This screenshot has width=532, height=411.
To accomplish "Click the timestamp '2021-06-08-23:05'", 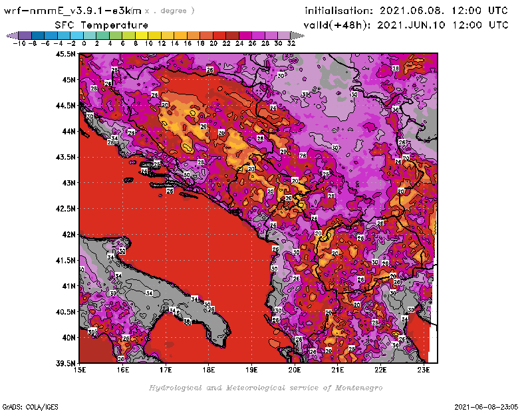I will coord(486,407).
